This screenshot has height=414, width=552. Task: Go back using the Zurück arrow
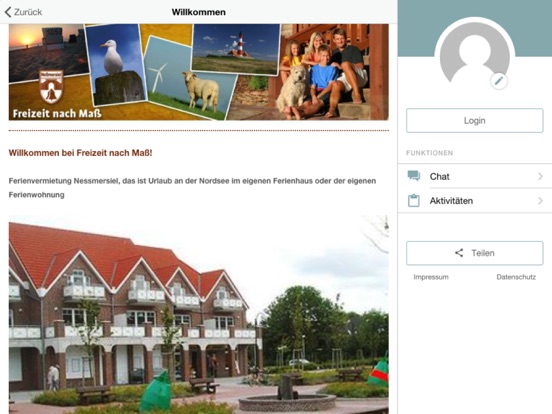(8, 12)
